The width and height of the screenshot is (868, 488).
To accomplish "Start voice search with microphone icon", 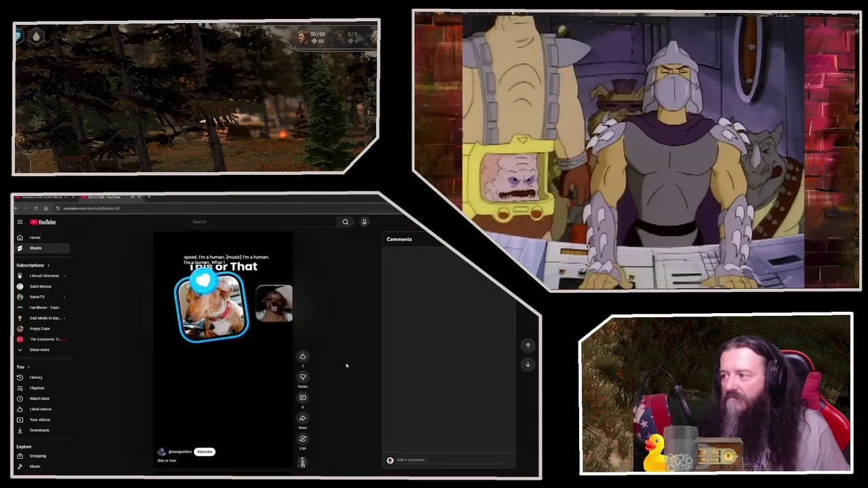I will pyautogui.click(x=364, y=222).
